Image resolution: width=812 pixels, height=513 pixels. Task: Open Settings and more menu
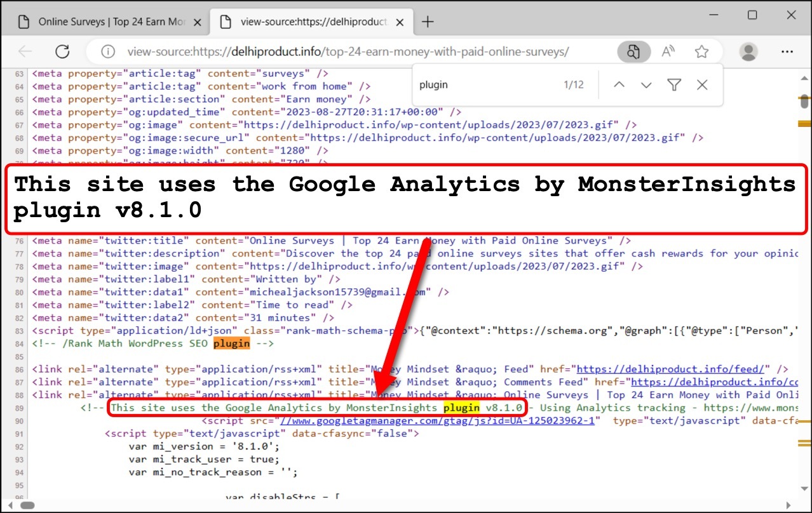click(787, 51)
